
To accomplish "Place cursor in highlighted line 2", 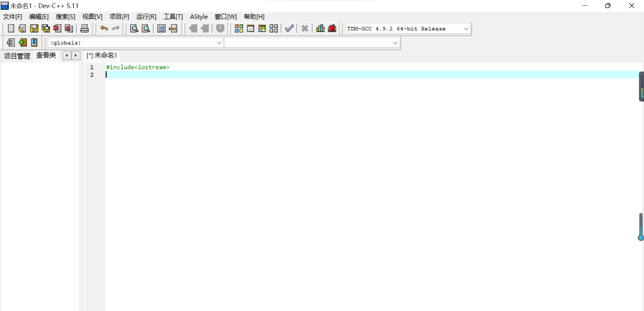I will tap(372, 75).
